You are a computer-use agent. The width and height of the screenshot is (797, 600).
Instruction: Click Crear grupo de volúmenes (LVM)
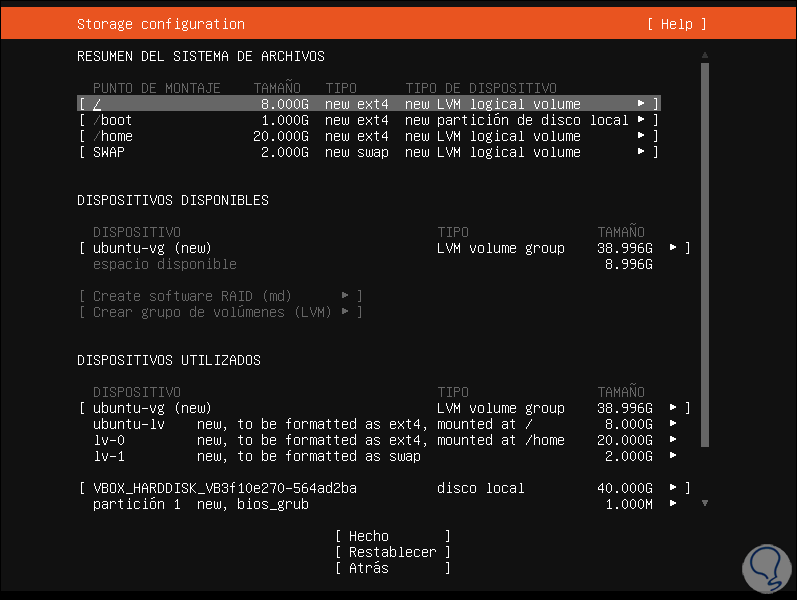220,312
